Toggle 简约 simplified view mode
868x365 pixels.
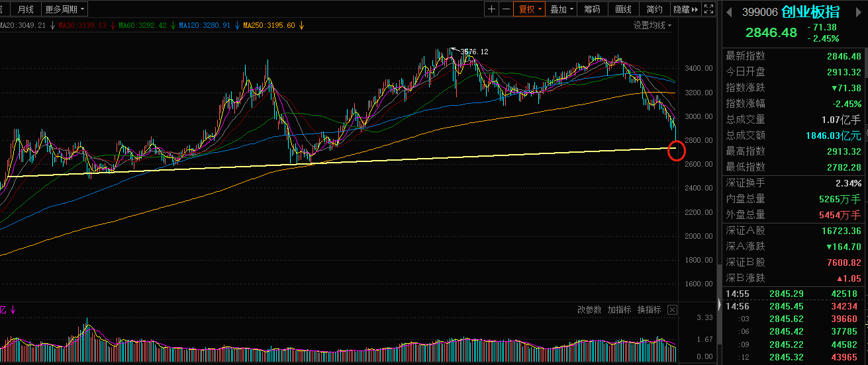pyautogui.click(x=654, y=9)
